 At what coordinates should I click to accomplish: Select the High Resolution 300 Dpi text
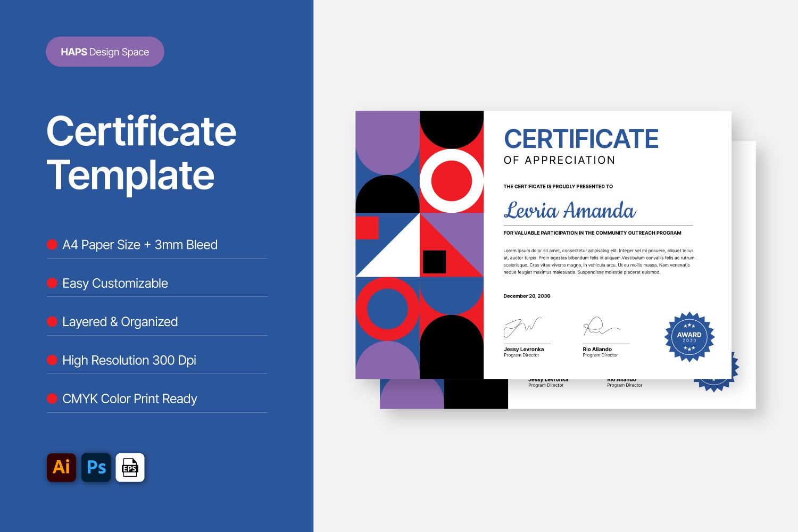point(129,360)
